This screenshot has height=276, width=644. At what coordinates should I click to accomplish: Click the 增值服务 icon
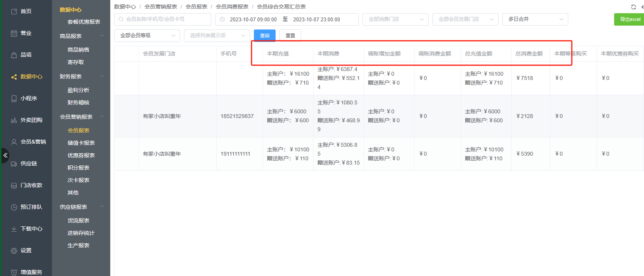(14, 272)
